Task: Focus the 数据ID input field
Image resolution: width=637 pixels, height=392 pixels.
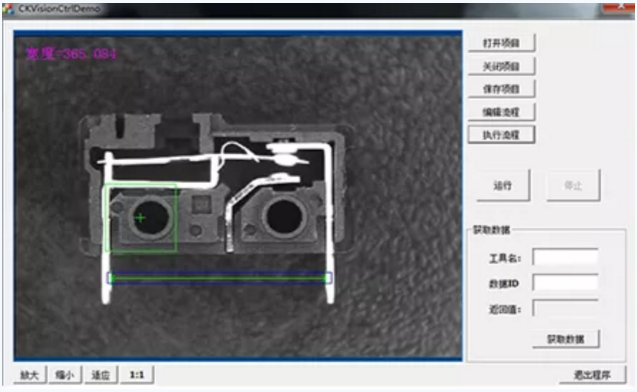Action: 566,283
